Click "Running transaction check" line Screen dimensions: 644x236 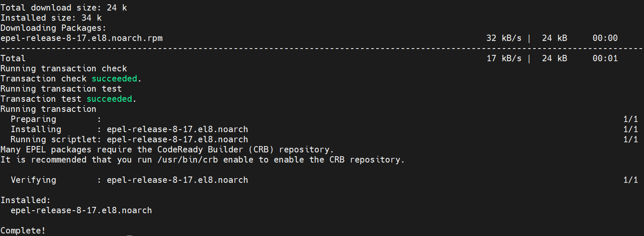pyautogui.click(x=64, y=68)
